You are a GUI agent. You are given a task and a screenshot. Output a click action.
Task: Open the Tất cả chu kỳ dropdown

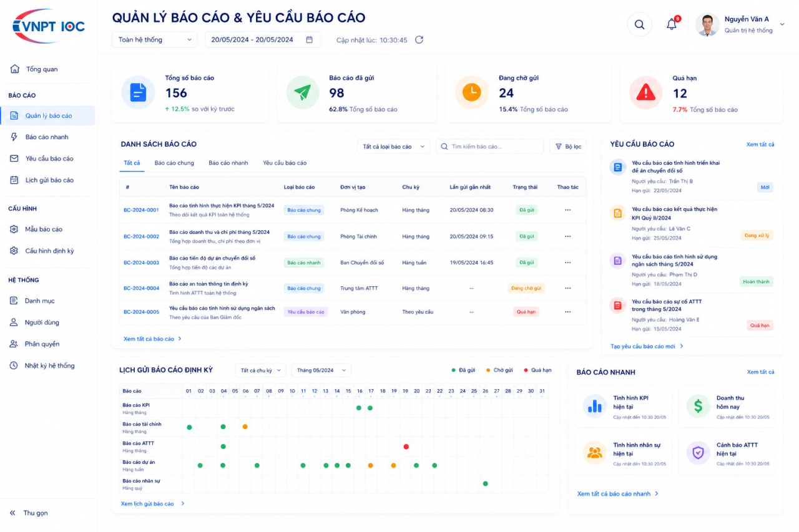point(261,370)
